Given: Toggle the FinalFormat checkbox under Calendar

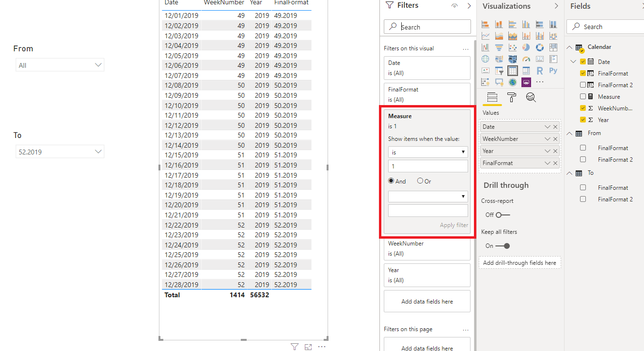Looking at the screenshot, I should point(583,73).
